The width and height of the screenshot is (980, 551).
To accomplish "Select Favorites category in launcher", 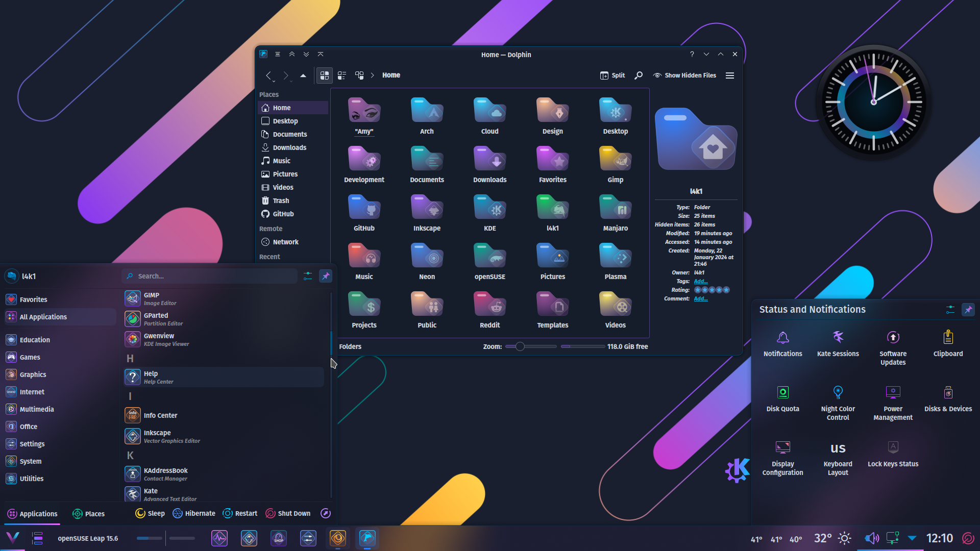I will click(x=60, y=299).
